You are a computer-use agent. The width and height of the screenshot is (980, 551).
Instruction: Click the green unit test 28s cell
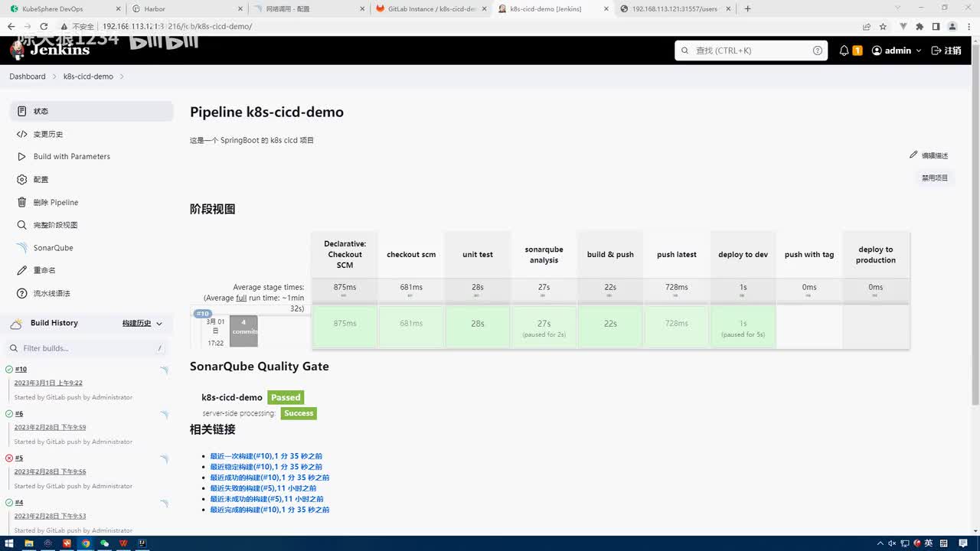pyautogui.click(x=478, y=327)
